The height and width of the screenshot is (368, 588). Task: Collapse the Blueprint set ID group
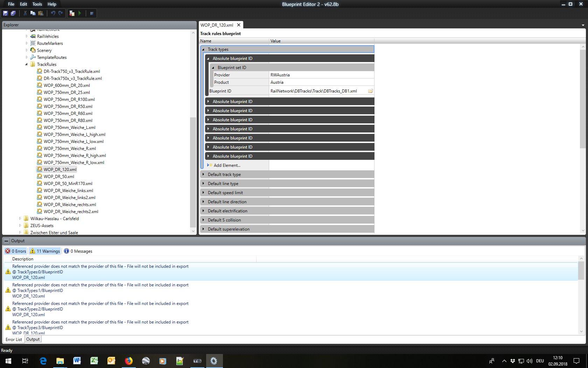(x=213, y=68)
